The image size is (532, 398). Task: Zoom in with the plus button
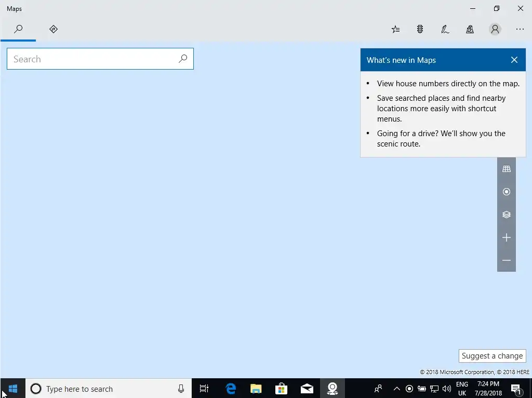506,237
